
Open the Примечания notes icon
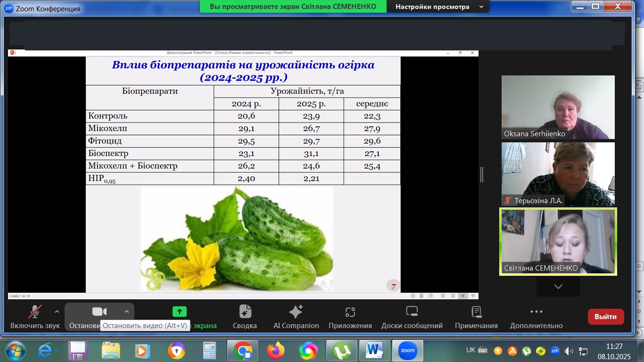476,312
